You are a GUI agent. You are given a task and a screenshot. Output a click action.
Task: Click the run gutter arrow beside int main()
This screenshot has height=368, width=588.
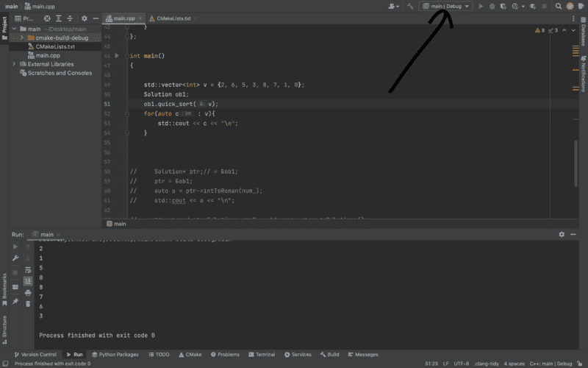pyautogui.click(x=117, y=56)
